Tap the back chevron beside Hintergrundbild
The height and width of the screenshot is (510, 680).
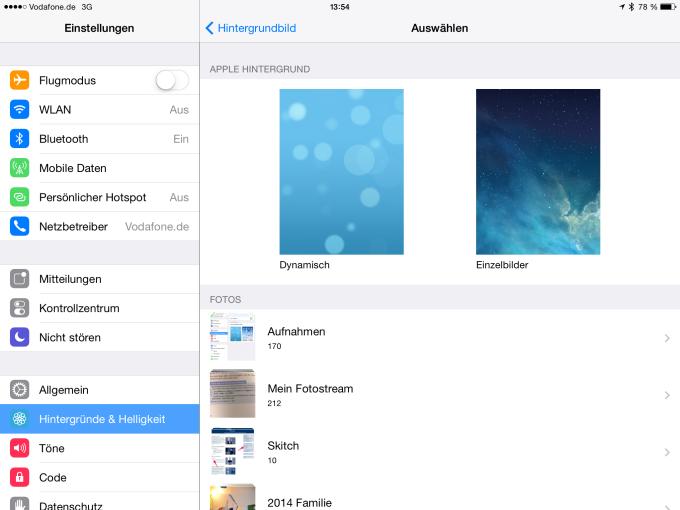209,28
